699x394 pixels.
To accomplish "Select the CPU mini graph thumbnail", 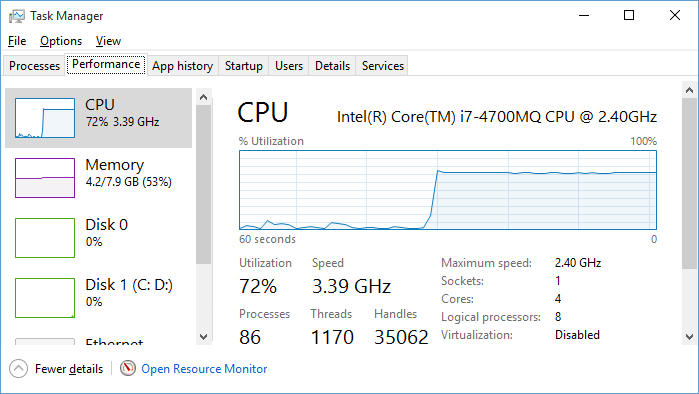I will click(x=45, y=118).
